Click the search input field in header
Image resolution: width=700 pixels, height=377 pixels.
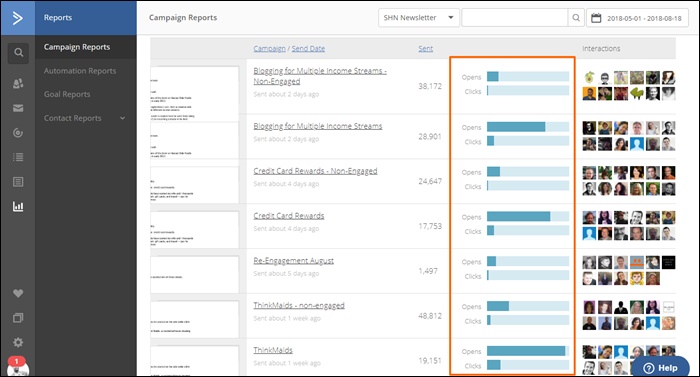pos(515,18)
